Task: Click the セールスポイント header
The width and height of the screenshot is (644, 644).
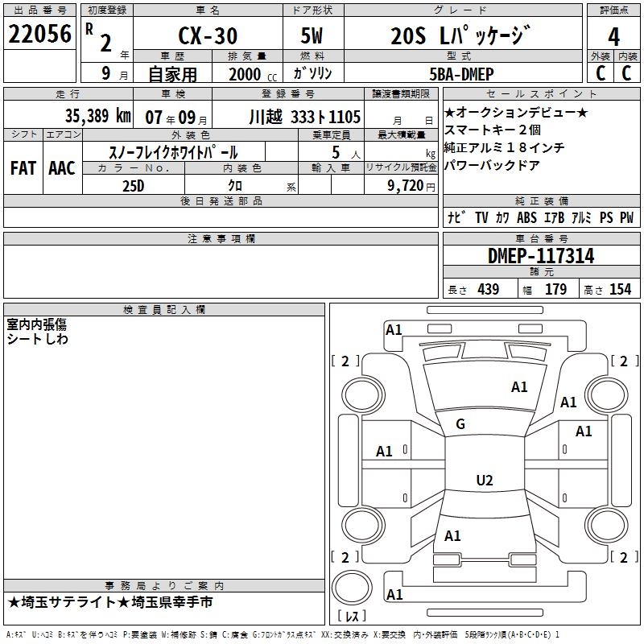Action: (x=541, y=93)
